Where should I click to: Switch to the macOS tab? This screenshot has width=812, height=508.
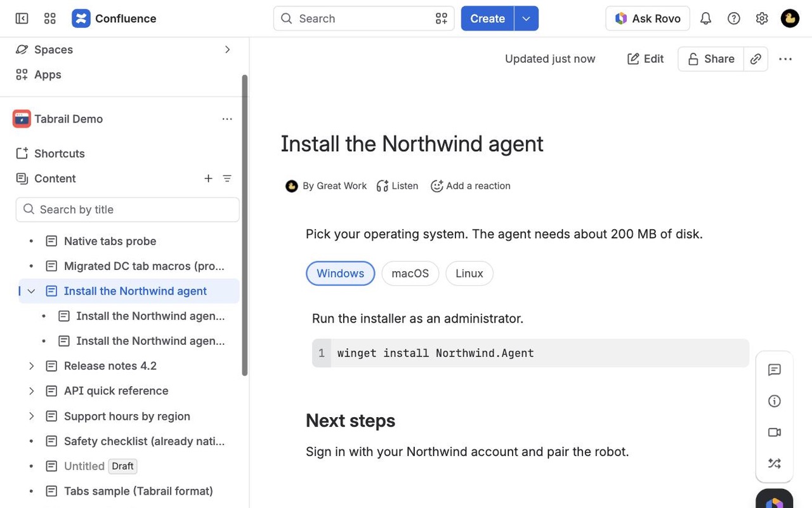[x=410, y=274]
